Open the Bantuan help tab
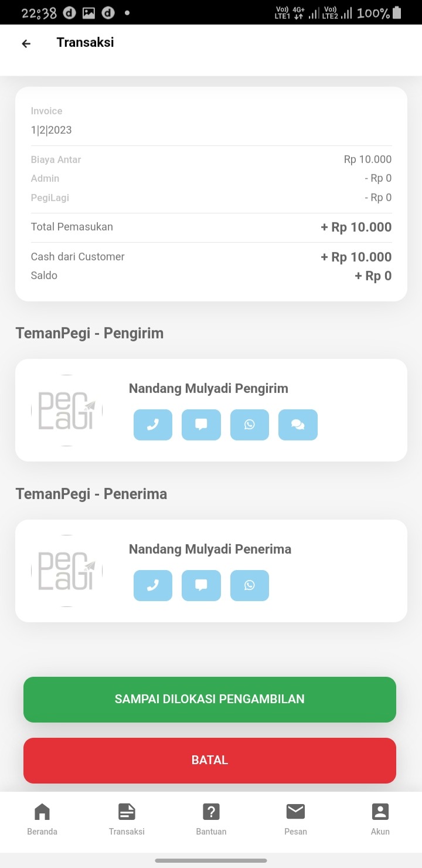The width and height of the screenshot is (422, 868). coord(211,819)
